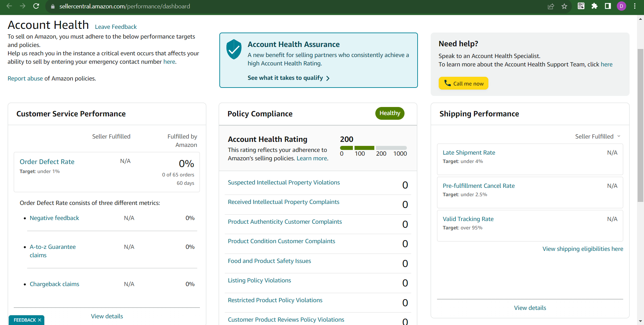Viewport: 644px width, 325px height.
Task: Bookmark this page with the star icon
Action: [x=565, y=6]
